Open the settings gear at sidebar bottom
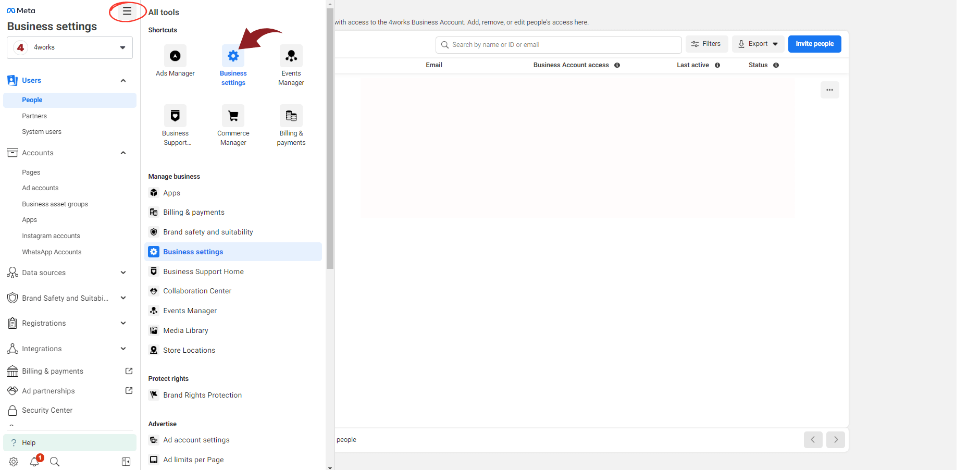The image size is (980, 470). (x=14, y=462)
